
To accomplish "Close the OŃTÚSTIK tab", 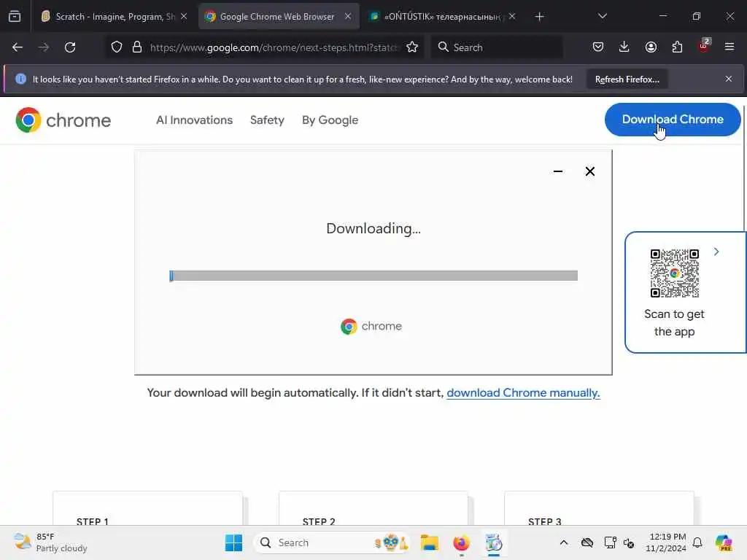I will pyautogui.click(x=511, y=17).
